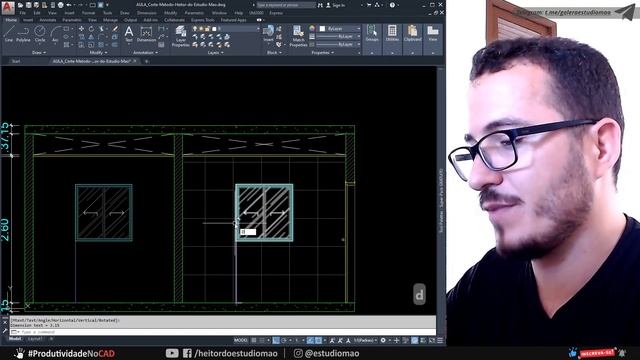640x360 pixels.
Task: Select the Arc tool
Action: [55, 33]
